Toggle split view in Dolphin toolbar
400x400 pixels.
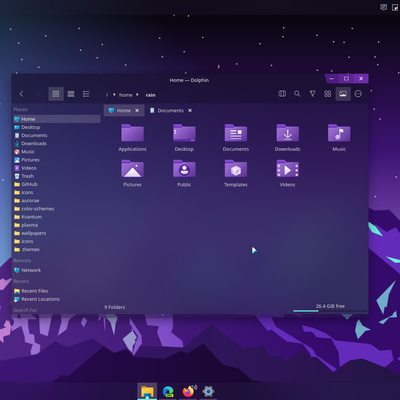click(282, 94)
